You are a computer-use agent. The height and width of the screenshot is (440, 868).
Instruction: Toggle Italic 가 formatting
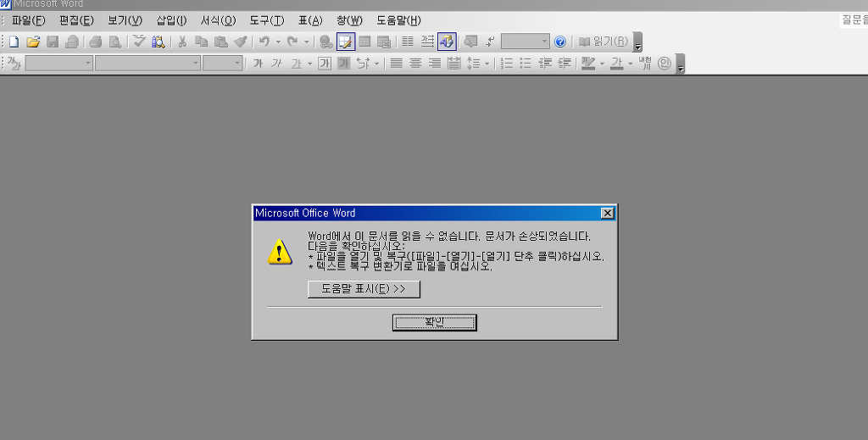(277, 64)
